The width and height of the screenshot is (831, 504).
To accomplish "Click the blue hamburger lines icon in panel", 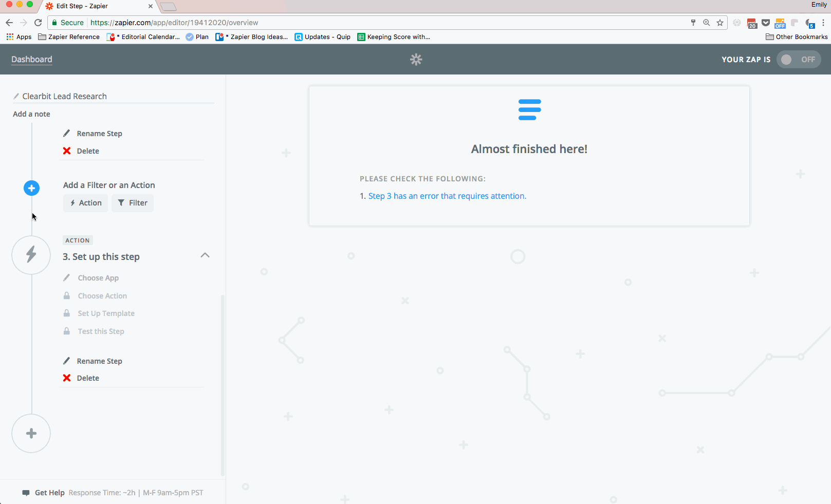I will tap(529, 109).
